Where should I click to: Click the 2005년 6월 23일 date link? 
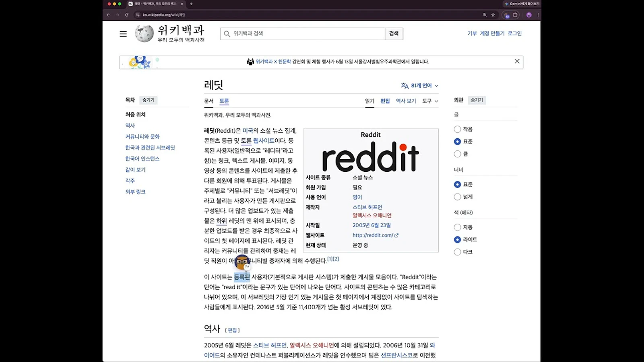pyautogui.click(x=372, y=225)
